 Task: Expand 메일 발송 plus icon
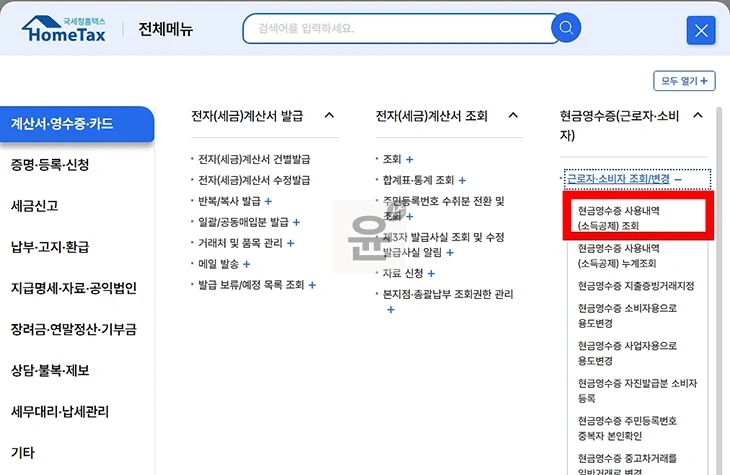coord(247,265)
